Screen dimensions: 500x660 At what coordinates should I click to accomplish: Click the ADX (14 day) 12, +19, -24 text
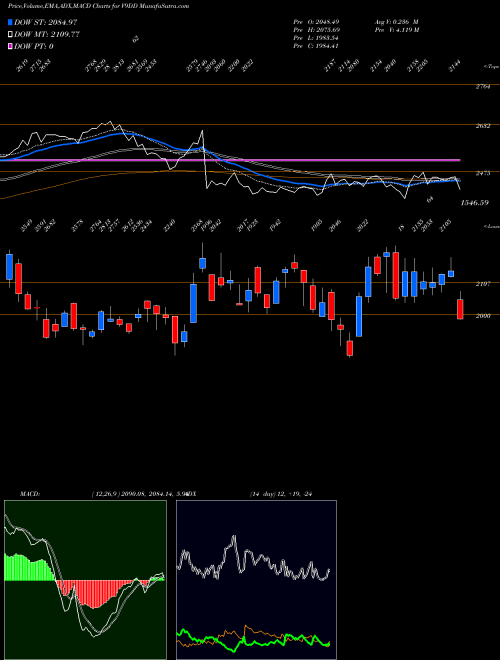pos(281,494)
